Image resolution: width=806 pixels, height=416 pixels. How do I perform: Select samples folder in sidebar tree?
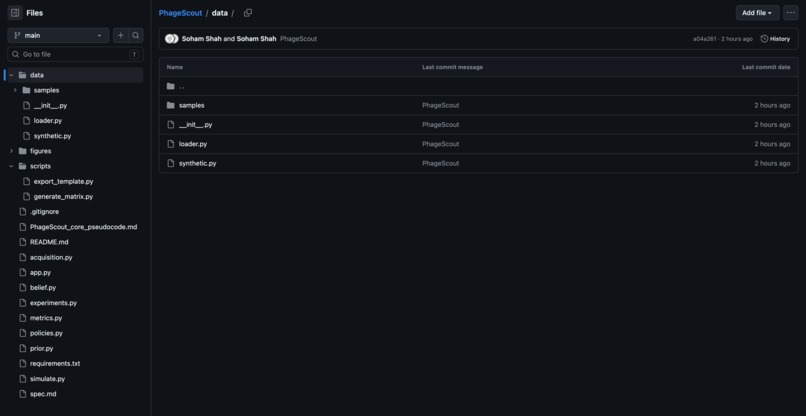(46, 90)
